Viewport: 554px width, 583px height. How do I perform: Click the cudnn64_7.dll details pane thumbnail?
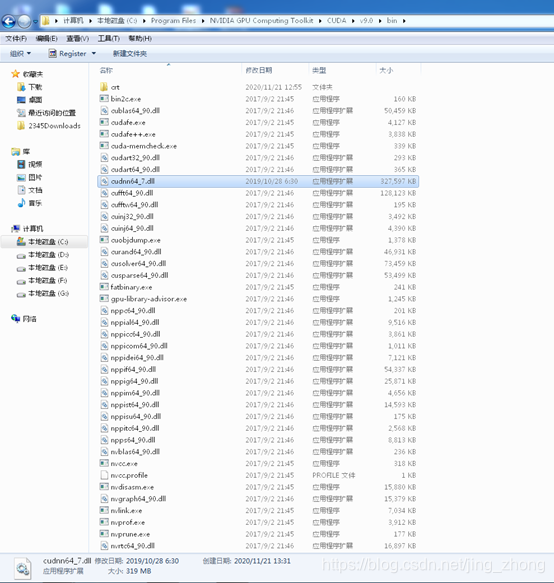coord(23,568)
